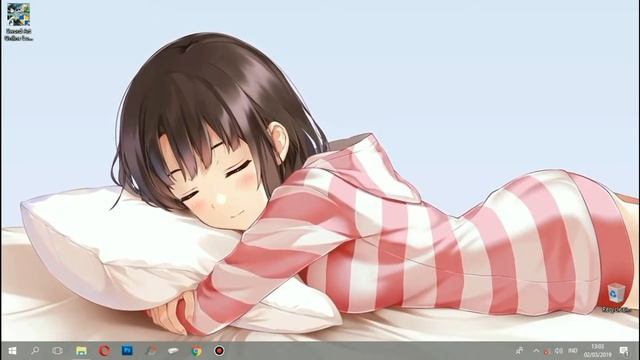
Task: Open Task View from taskbar
Action: coord(58,351)
